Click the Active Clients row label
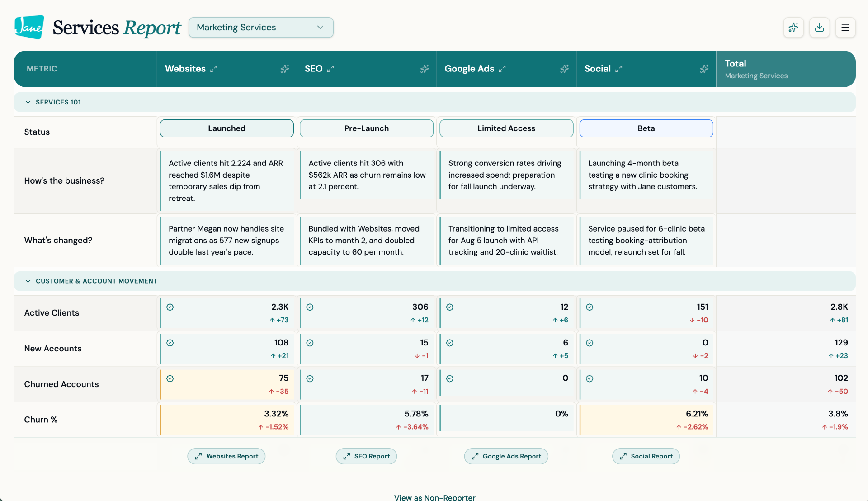Image resolution: width=868 pixels, height=501 pixels. (x=52, y=313)
